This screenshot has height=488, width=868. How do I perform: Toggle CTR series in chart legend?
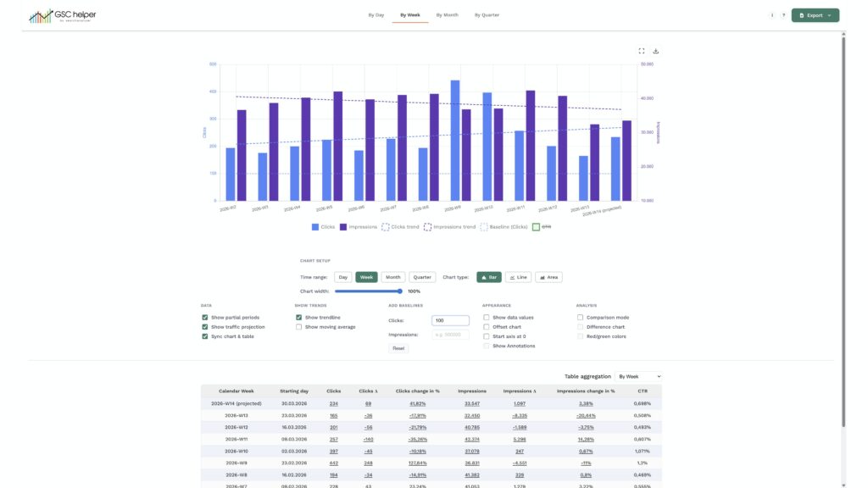(x=542, y=227)
